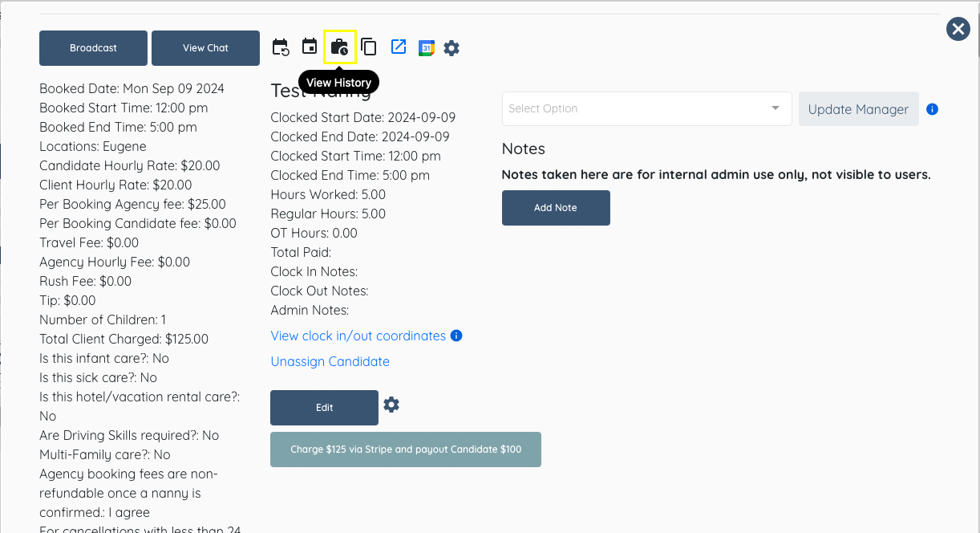Open View History briefcase-clock icon

click(340, 47)
